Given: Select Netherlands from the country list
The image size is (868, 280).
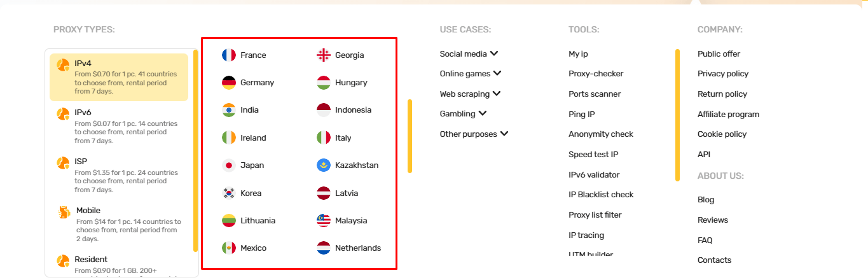Looking at the screenshot, I should tap(358, 248).
